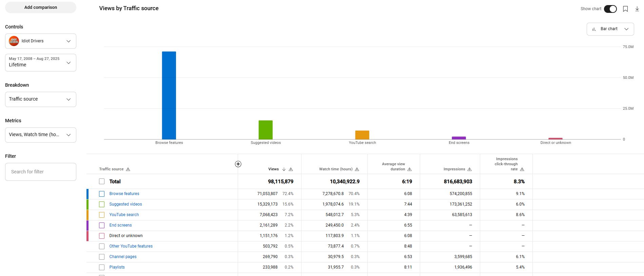This screenshot has width=644, height=276.
Task: Select the Playlists row checkbox
Action: 102,268
